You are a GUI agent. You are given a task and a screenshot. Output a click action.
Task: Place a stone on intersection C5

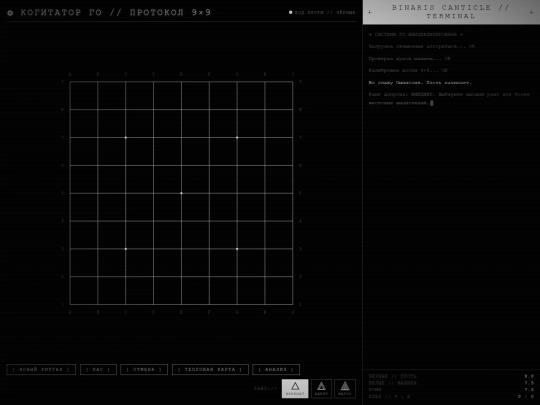point(126,193)
